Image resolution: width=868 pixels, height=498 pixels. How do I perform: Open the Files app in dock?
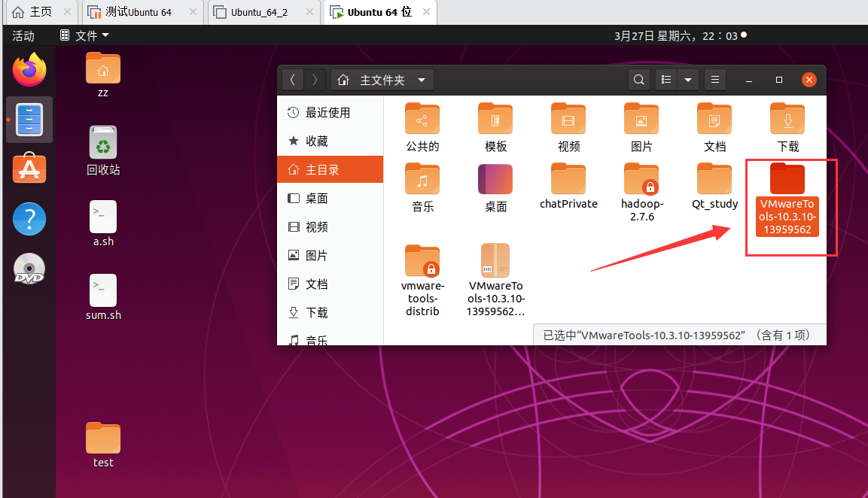(29, 120)
